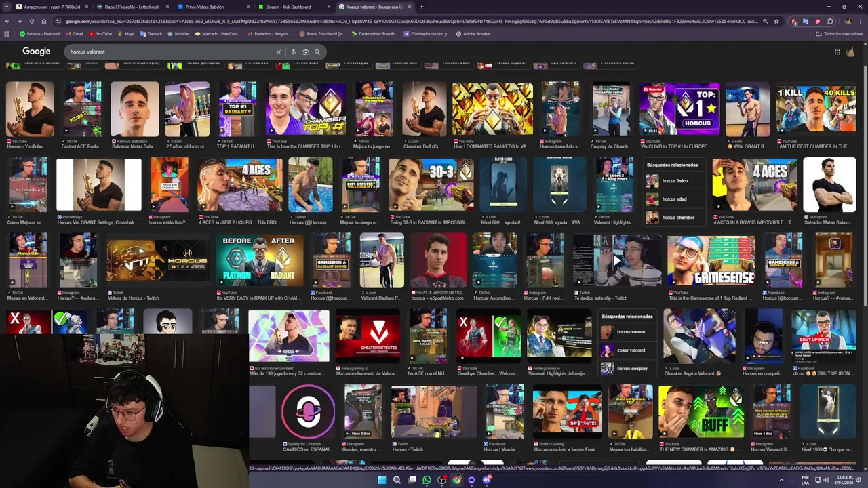Open the Horcus - YouTube image result
The width and height of the screenshot is (868, 488).
[x=30, y=109]
